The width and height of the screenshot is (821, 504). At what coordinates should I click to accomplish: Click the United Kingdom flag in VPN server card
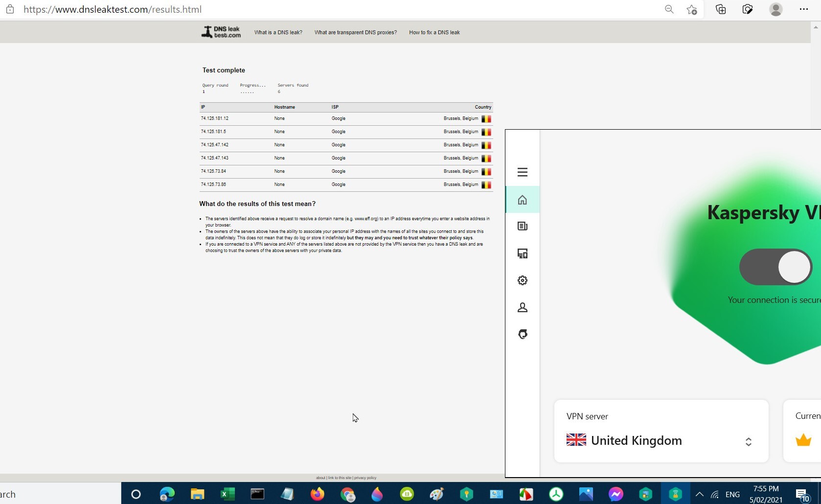576,440
